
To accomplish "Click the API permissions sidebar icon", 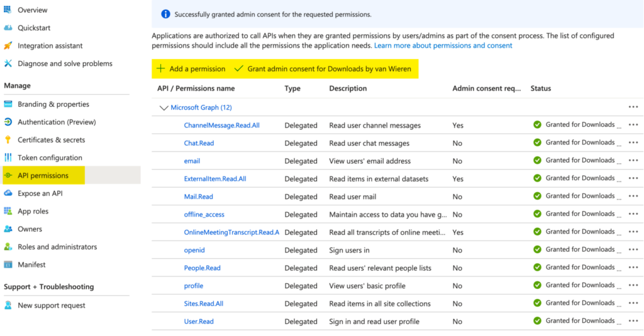I will tap(8, 175).
